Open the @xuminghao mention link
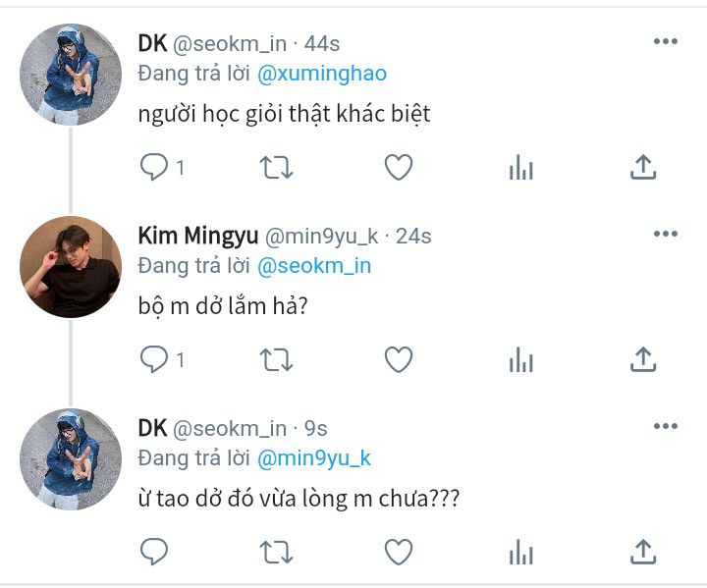Screen dimensions: 707x588 point(322,74)
